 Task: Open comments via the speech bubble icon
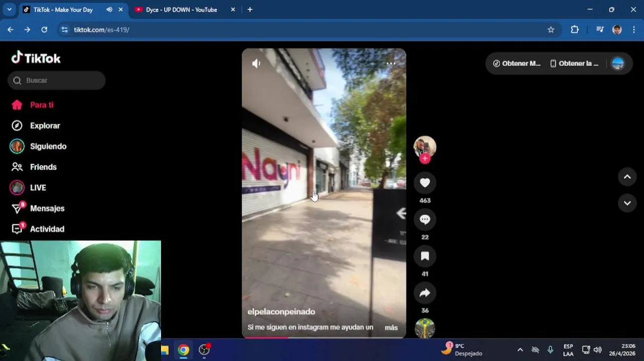click(425, 220)
